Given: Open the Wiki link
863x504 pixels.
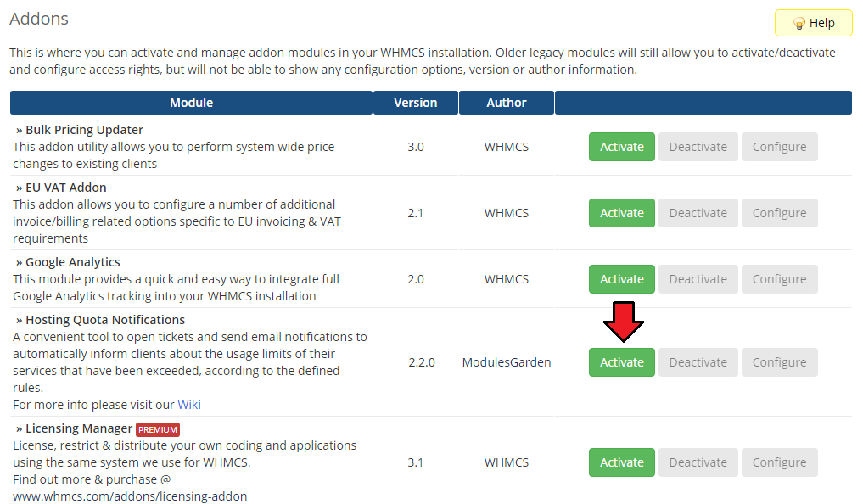Looking at the screenshot, I should (188, 405).
